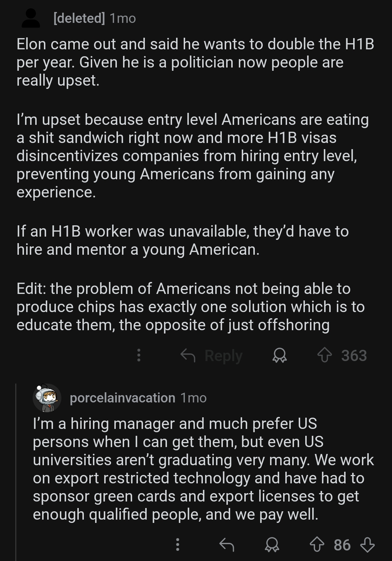The width and height of the screenshot is (392, 561).
Task: Upvote the comment with 363 points
Action: pos(324,355)
